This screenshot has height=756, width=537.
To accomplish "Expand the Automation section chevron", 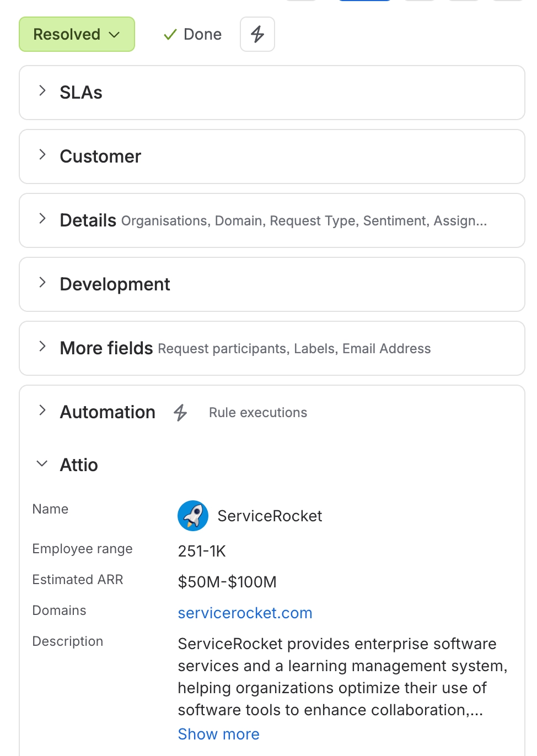I will click(42, 411).
